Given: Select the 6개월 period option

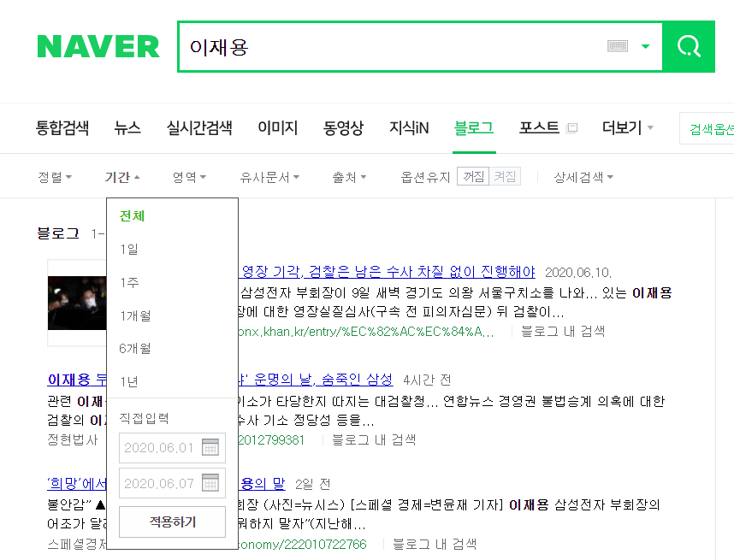Looking at the screenshot, I should click(x=135, y=348).
